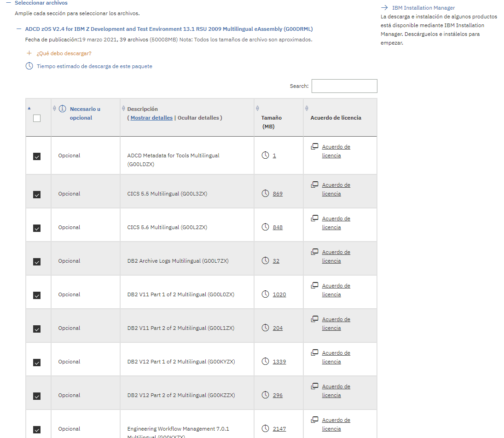
Task: Click the clock icon next to DB2 Archive Logs size
Action: point(265,261)
